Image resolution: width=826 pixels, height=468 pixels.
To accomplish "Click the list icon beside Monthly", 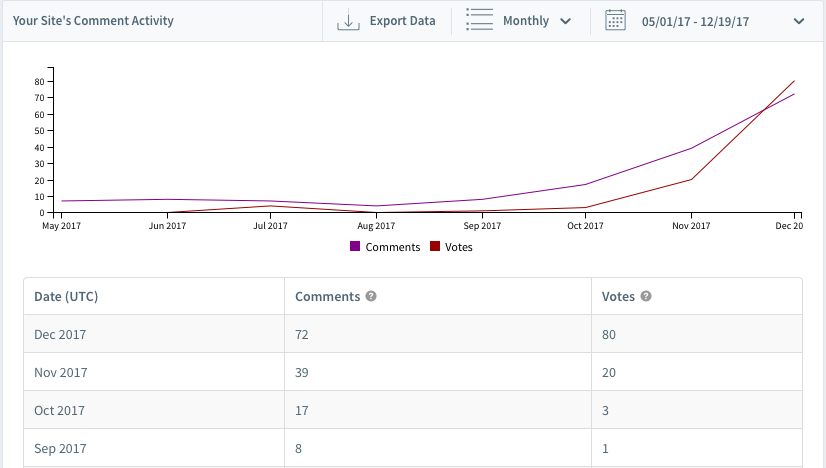I will [480, 21].
